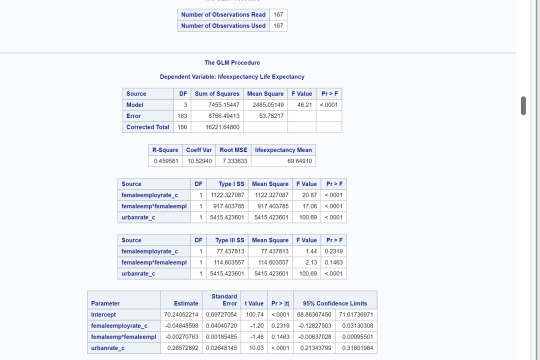The image size is (540, 360).
Task: Click the Intercept upper limit 71.61736971
Action: [356, 315]
